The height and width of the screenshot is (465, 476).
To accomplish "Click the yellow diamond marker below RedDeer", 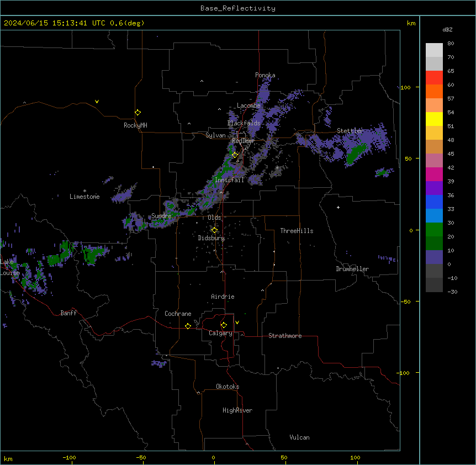I will [x=235, y=155].
